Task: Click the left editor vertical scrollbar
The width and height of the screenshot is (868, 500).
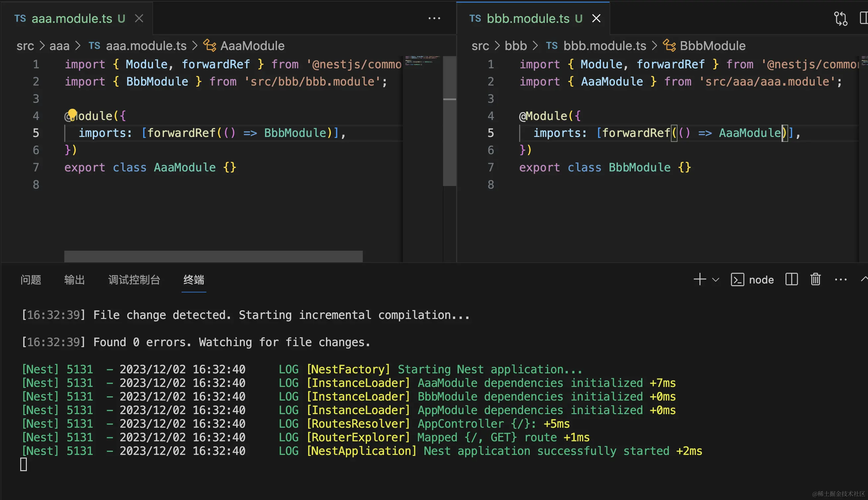Action: tap(450, 121)
